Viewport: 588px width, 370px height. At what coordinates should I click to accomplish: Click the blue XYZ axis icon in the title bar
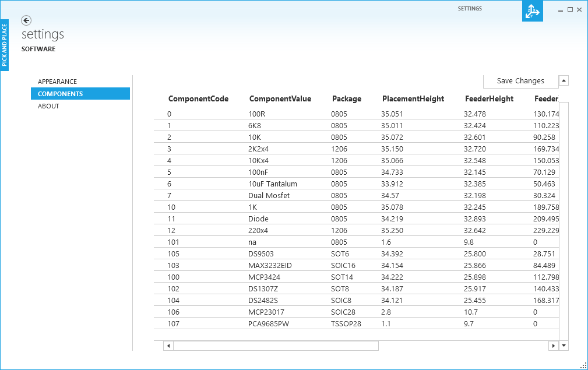[x=532, y=11]
